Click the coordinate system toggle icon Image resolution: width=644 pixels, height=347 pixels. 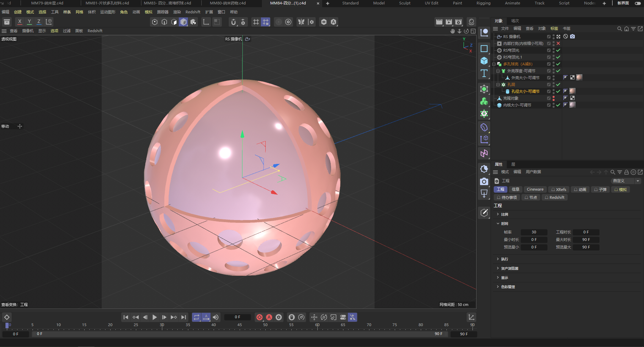point(49,22)
